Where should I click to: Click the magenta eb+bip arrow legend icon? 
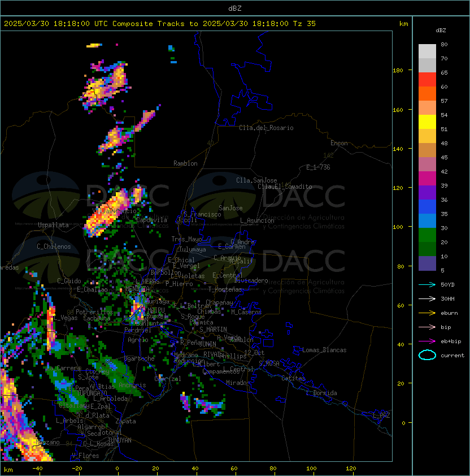[427, 341]
